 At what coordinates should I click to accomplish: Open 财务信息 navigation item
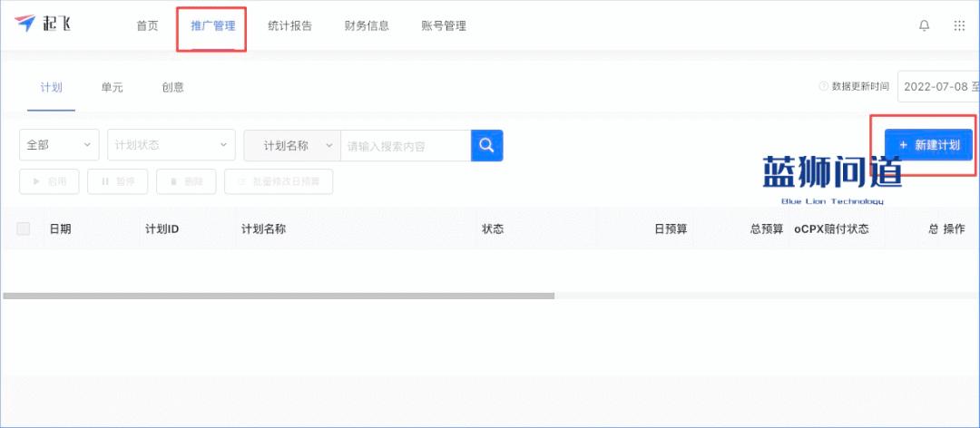click(367, 26)
